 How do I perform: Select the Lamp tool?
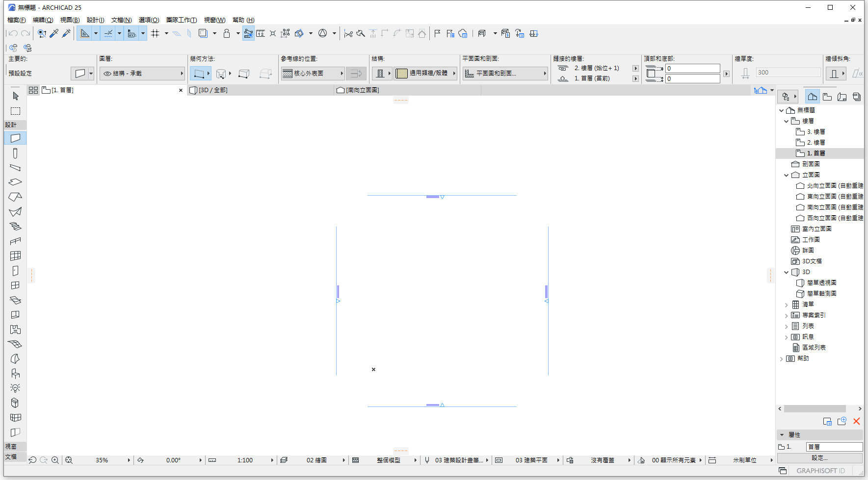pos(15,388)
